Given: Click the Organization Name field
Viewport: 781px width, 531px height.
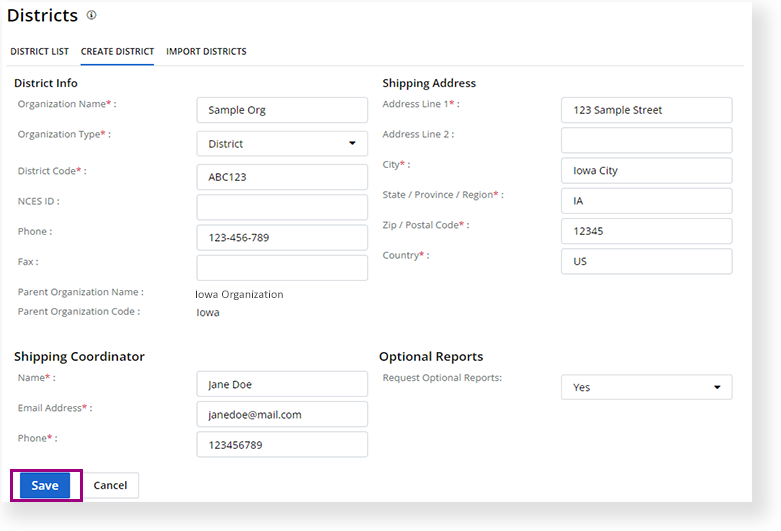Looking at the screenshot, I should [282, 110].
